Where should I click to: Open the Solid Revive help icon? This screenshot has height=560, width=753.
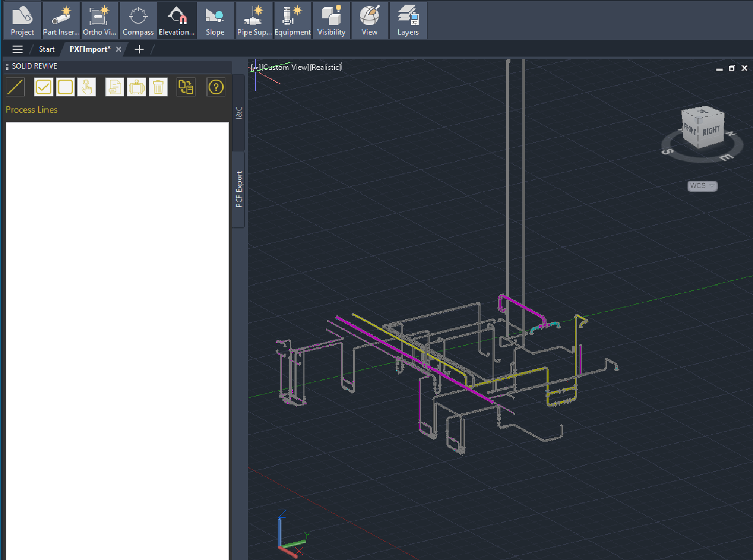click(216, 87)
